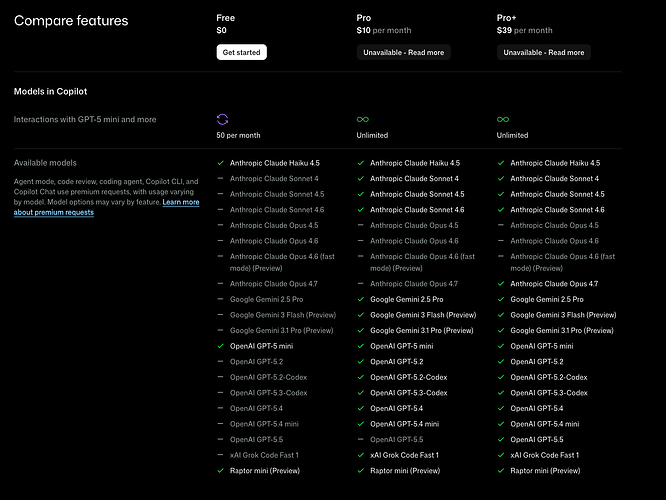Click the Unlimited text in the Pro+ column
Screen dimensions: 666x500
tap(512, 135)
